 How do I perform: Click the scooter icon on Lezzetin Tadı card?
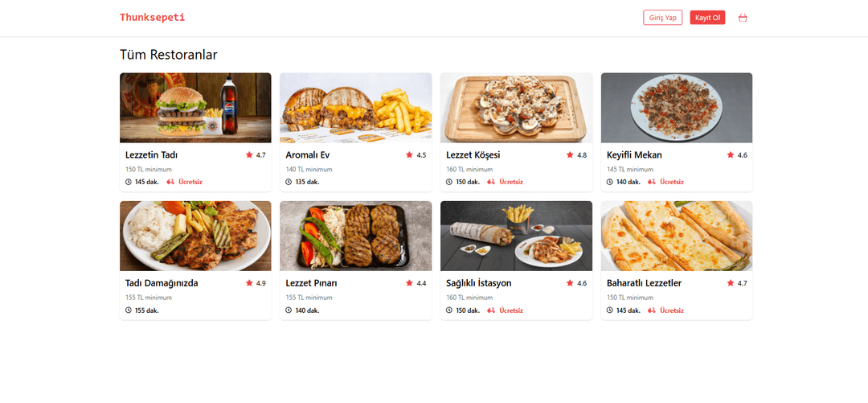[170, 182]
